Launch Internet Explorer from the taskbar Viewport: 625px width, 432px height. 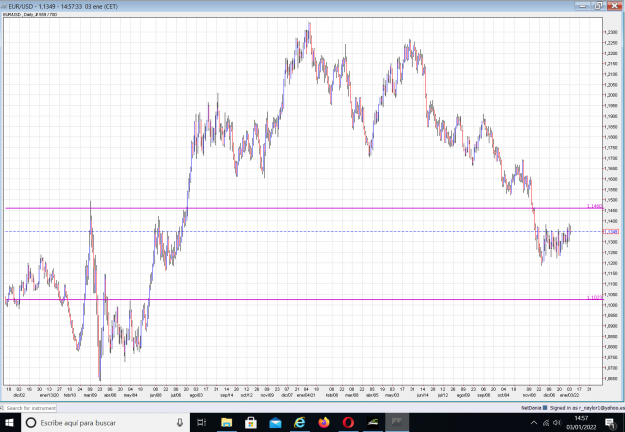pyautogui.click(x=299, y=423)
